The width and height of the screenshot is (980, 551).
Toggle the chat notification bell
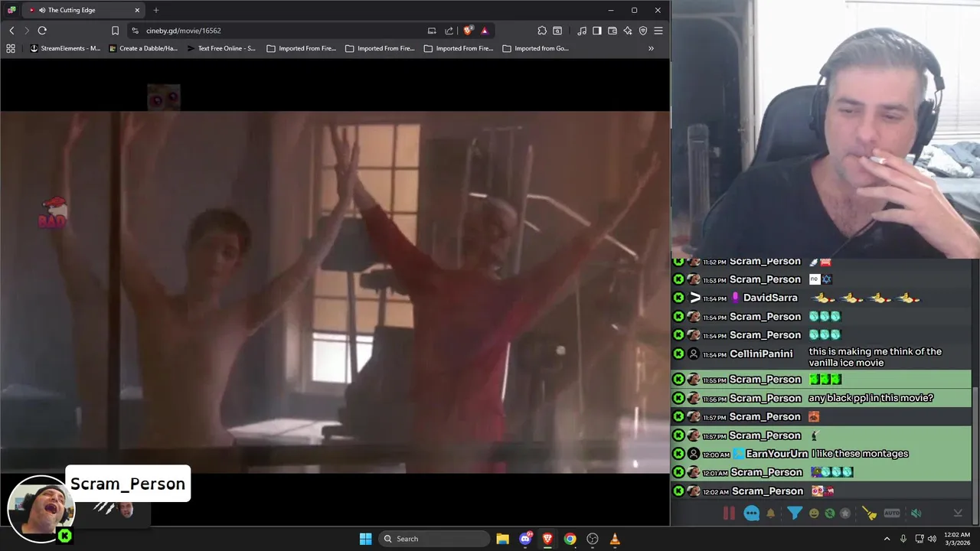pos(771,514)
